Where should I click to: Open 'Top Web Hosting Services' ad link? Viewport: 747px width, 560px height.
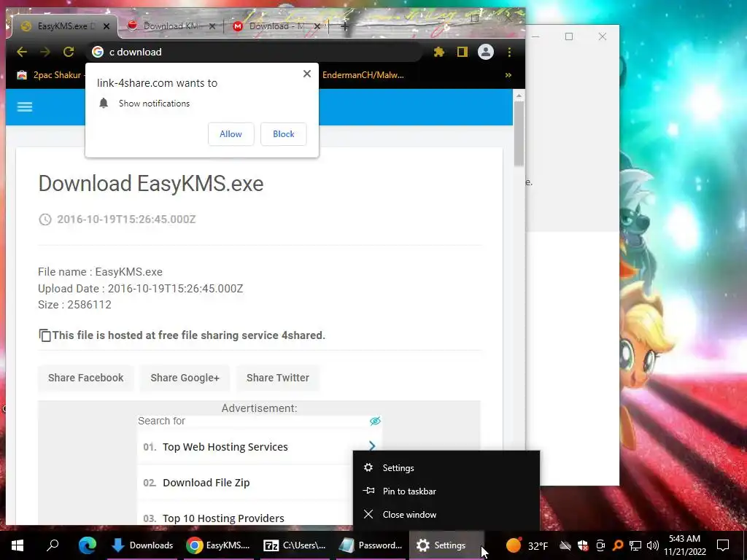[x=225, y=447]
